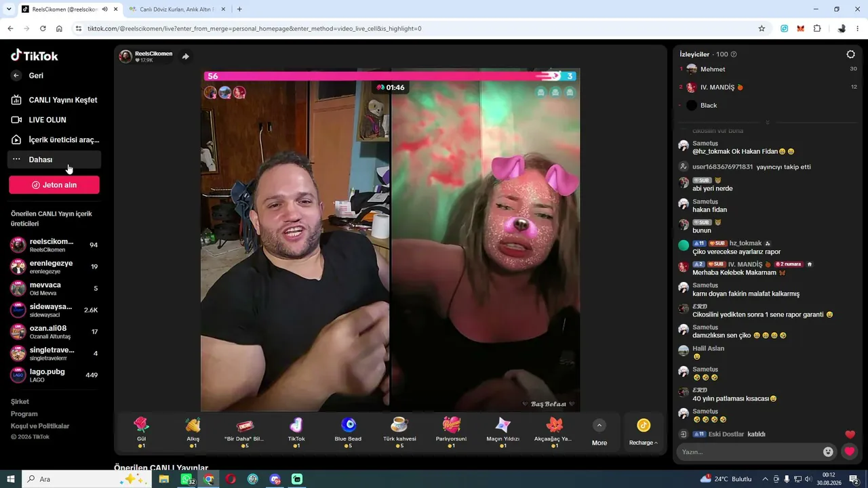
Task: Switch to the Canlı Döviz Kurları tab
Action: pyautogui.click(x=176, y=9)
